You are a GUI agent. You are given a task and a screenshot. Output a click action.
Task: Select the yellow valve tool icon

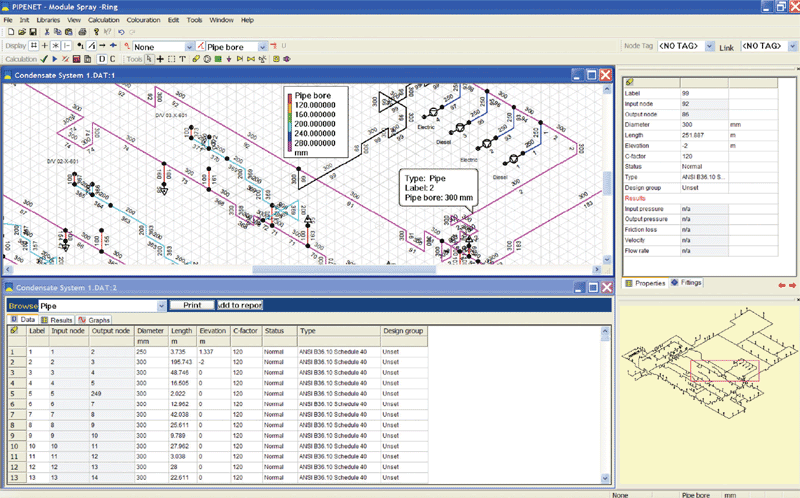pyautogui.click(x=240, y=59)
